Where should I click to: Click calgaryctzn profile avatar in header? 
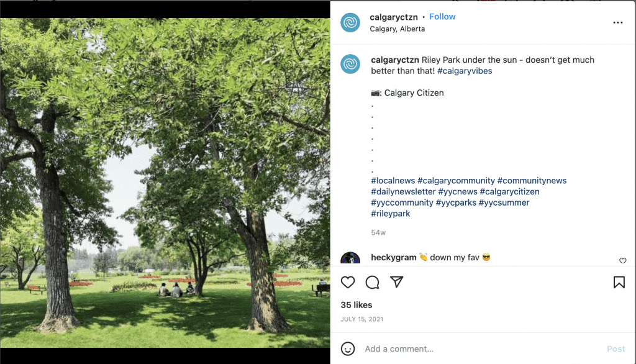click(x=350, y=22)
